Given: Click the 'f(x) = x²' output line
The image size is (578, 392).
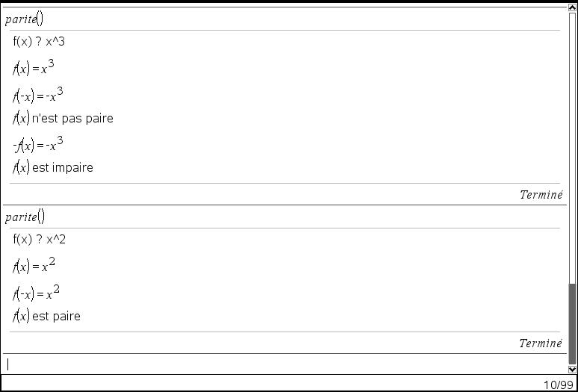Looking at the screenshot, I should coord(34,265).
